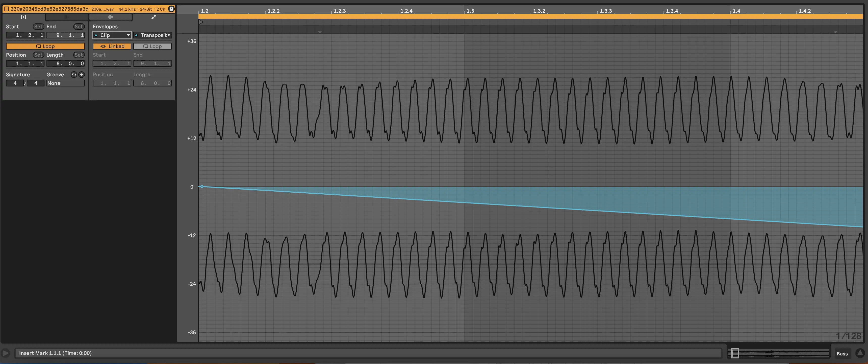This screenshot has width=868, height=364.
Task: Click the triangle button beside Bass
Action: pyautogui.click(x=860, y=353)
